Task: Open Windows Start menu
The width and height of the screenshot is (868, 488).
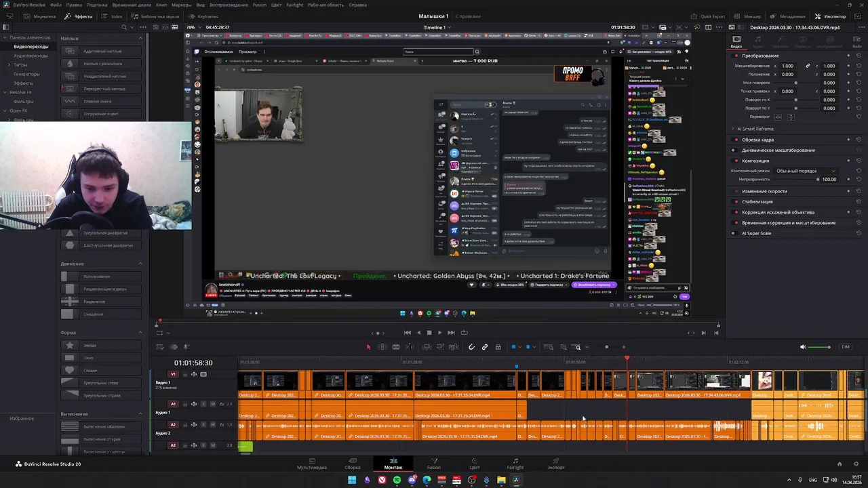Action: point(352,480)
